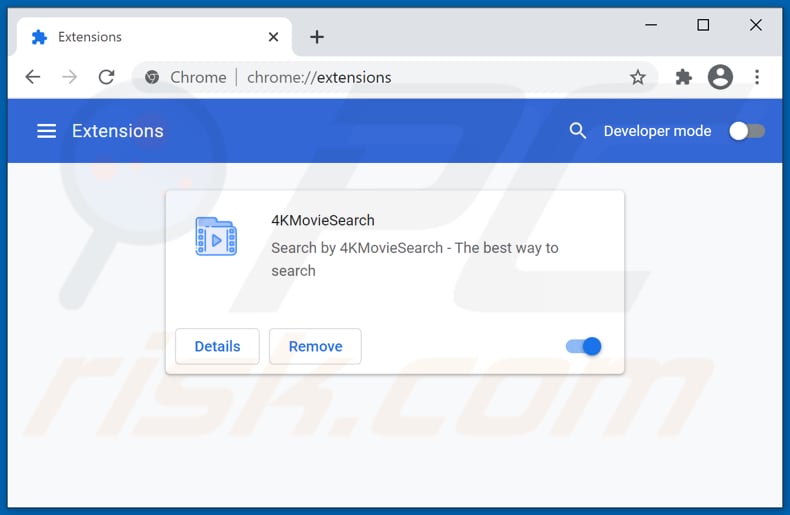Close the Extensions tab
The image size is (790, 515).
[273, 37]
